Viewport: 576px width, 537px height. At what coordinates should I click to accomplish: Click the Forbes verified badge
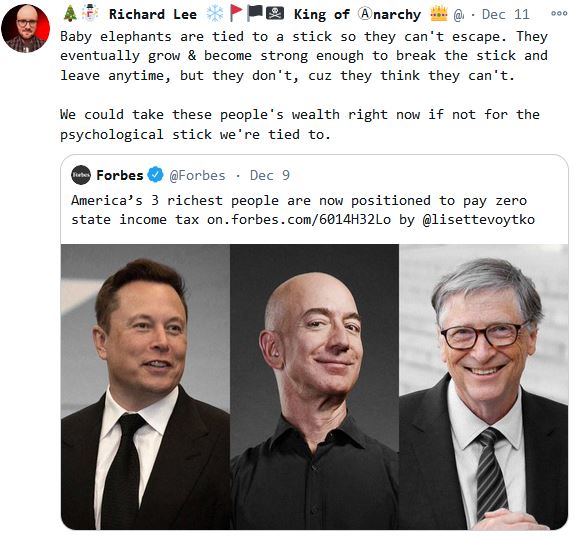point(155,174)
